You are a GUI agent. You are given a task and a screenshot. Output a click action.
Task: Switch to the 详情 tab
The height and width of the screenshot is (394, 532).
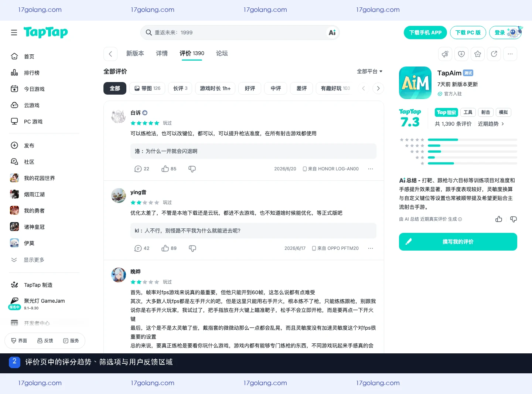click(x=162, y=53)
